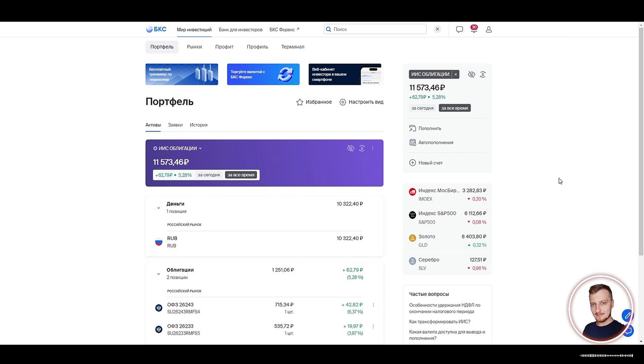
Task: Remove ИИС ОБЛИГАЦИИ chip with its X
Action: [455, 74]
